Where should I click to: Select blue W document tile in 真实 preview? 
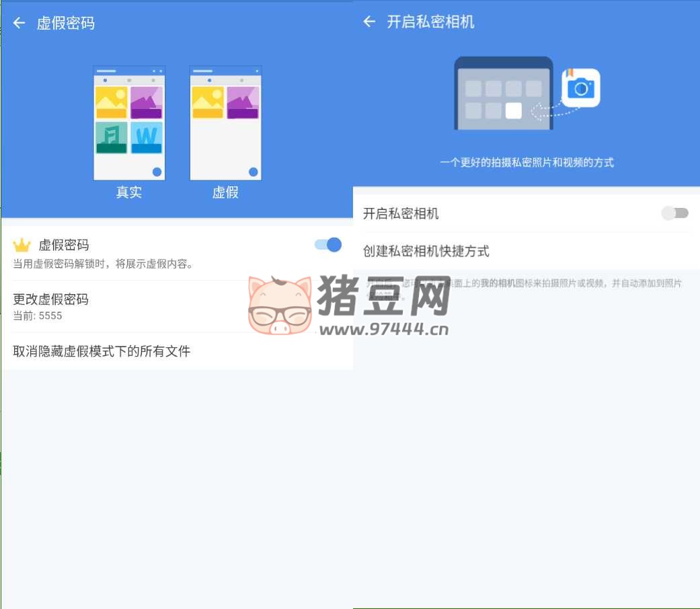click(147, 137)
